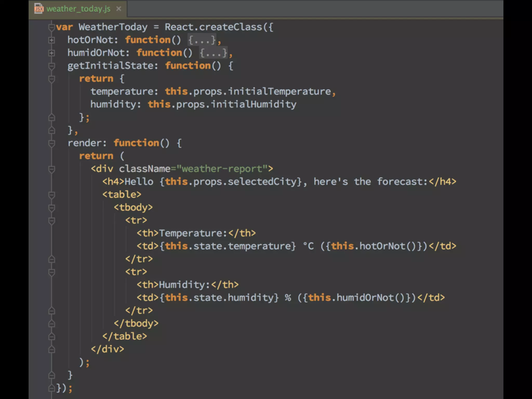Click the Humidity: table header text
The width and height of the screenshot is (532, 399).
click(184, 285)
